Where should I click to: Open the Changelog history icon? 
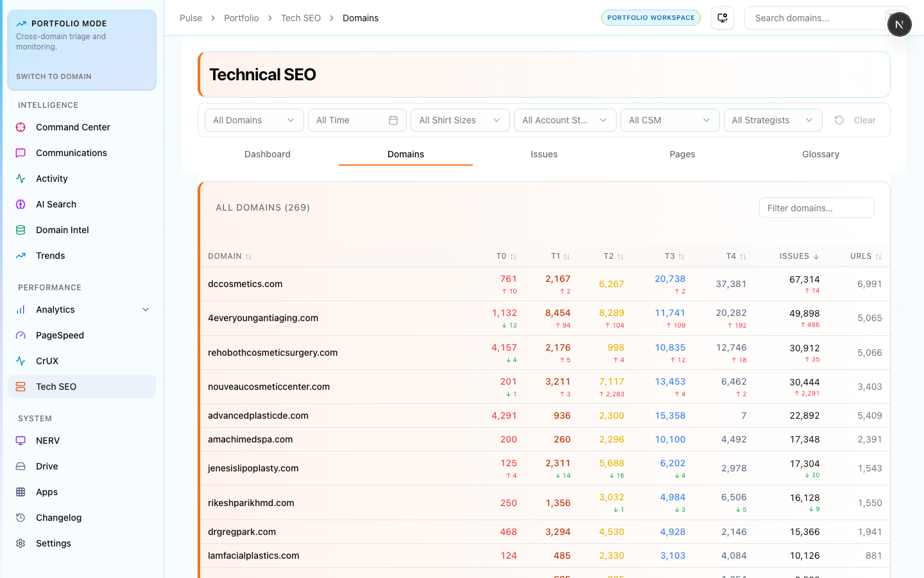click(x=21, y=518)
